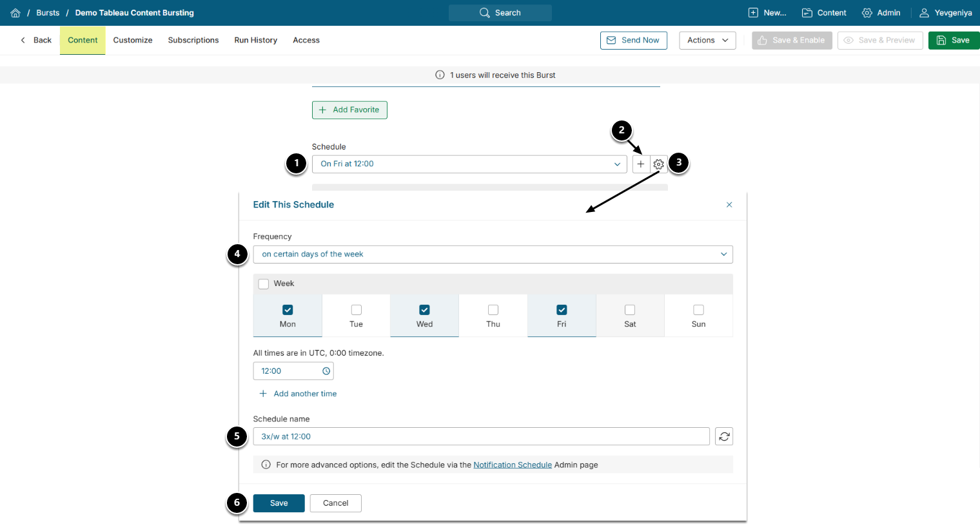Click the Search field in header
The width and height of the screenshot is (980, 529).
pyautogui.click(x=500, y=13)
